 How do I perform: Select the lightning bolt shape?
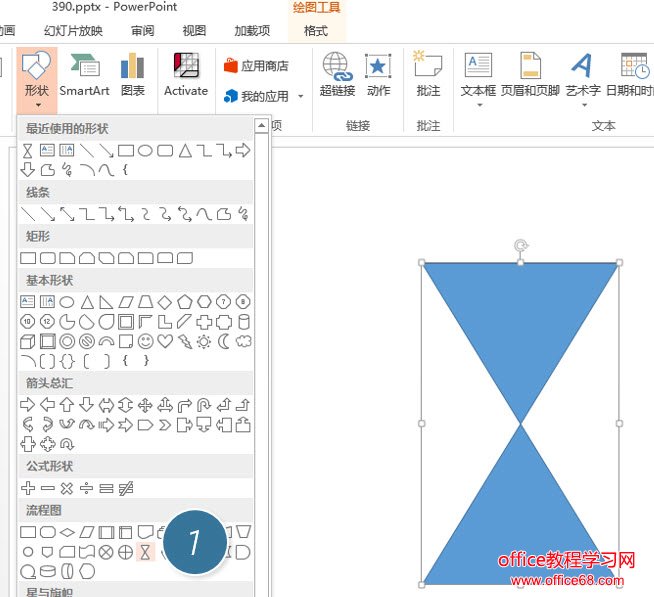pyautogui.click(x=184, y=341)
